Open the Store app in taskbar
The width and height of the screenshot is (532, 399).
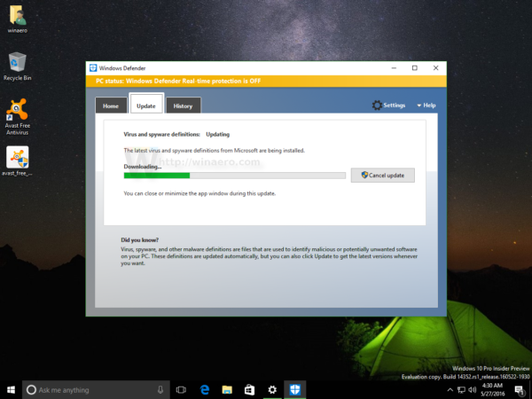250,390
